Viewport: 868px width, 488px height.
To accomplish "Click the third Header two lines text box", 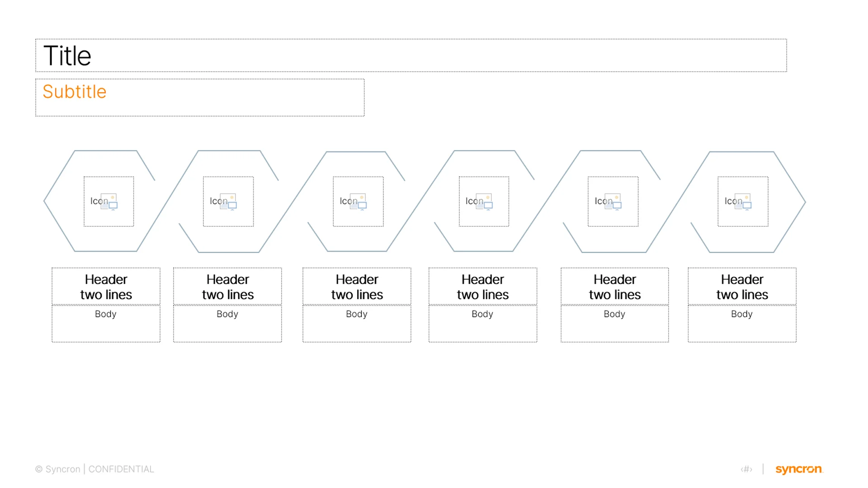I will [x=356, y=286].
